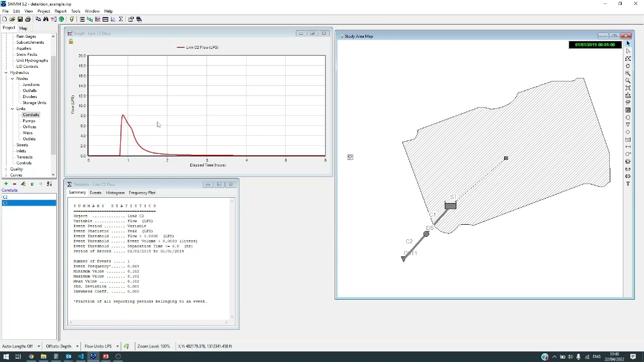Add storage unit tool on map toolbar
644x362 pixels.
[628, 139]
